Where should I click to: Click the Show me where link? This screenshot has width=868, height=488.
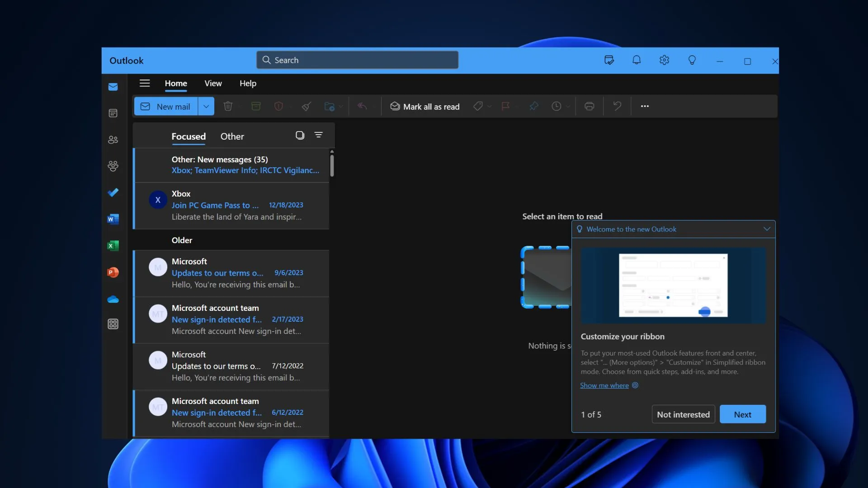(x=604, y=385)
